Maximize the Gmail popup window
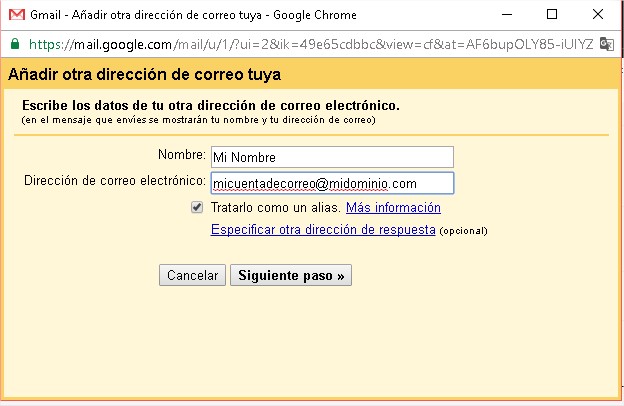The height and width of the screenshot is (406, 624). [x=551, y=15]
